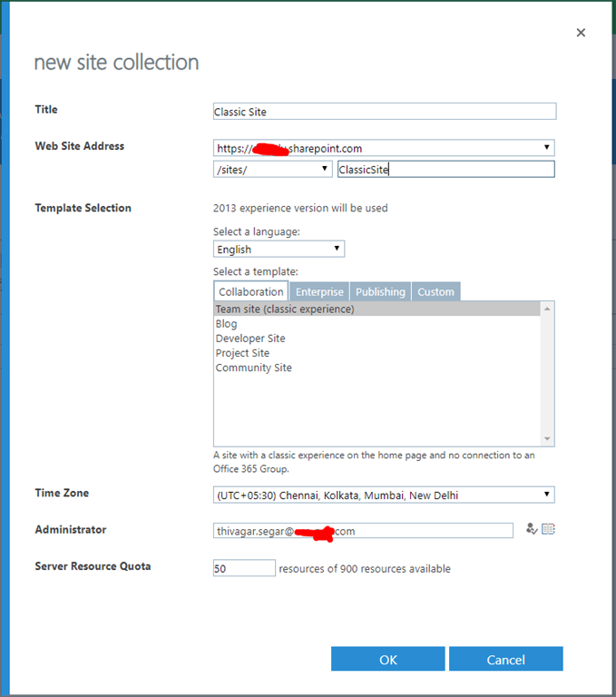This screenshot has width=616, height=697.
Task: Select the Blog template
Action: coord(376,324)
